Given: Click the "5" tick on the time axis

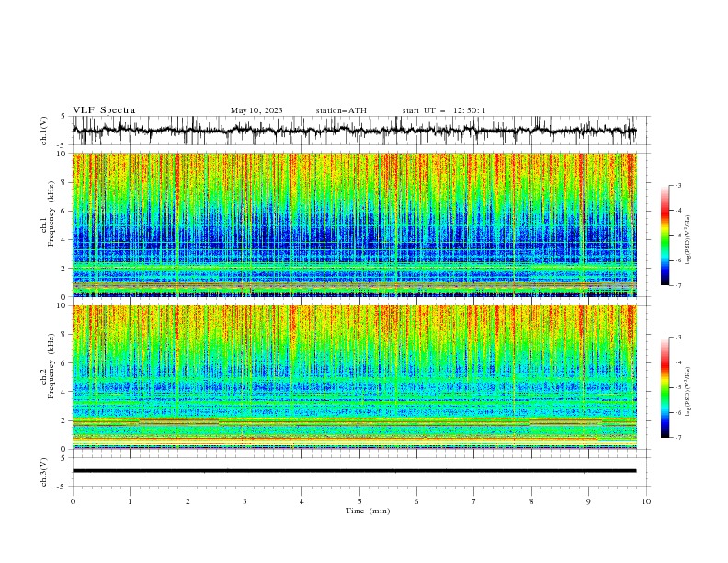Looking at the screenshot, I should (x=359, y=501).
